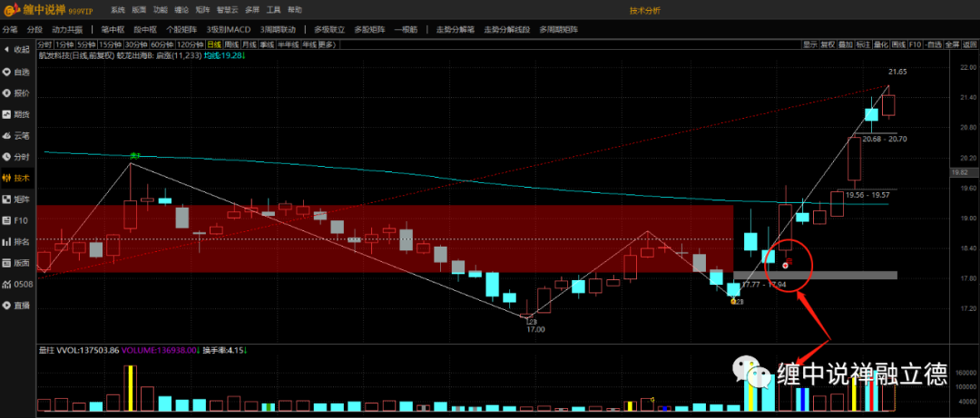Select 走势分解线段 in toolbar
This screenshot has width=980, height=418.
[x=506, y=29]
